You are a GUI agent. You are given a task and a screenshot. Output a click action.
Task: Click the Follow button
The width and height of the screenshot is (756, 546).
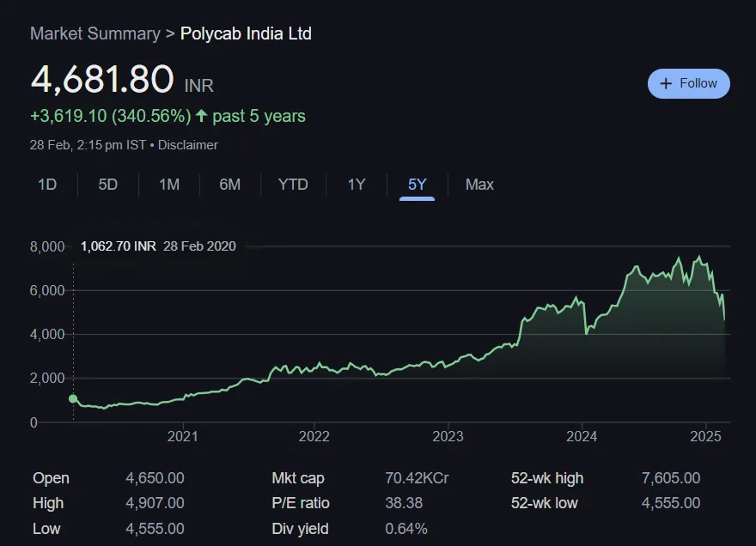[688, 83]
